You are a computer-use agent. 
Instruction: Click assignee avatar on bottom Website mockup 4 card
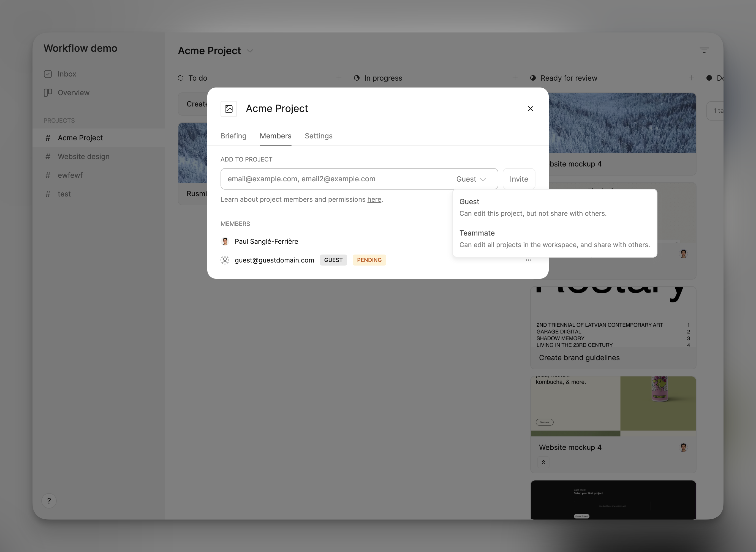pos(683,447)
